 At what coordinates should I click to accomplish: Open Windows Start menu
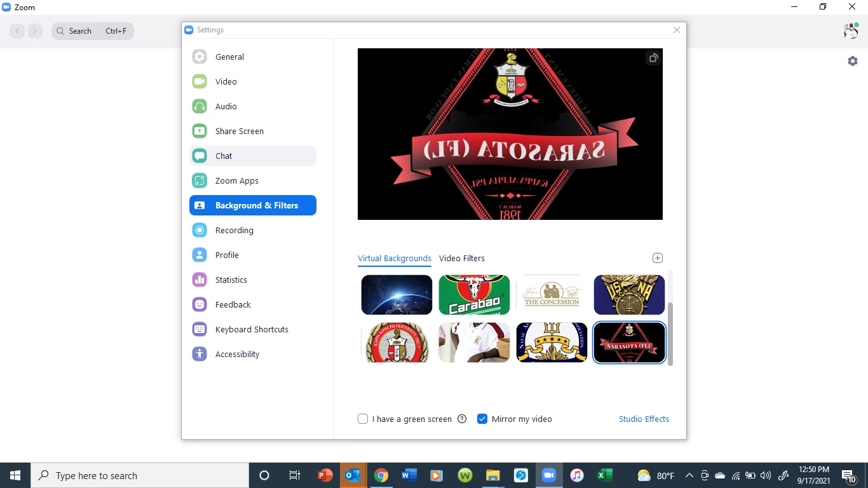click(15, 475)
